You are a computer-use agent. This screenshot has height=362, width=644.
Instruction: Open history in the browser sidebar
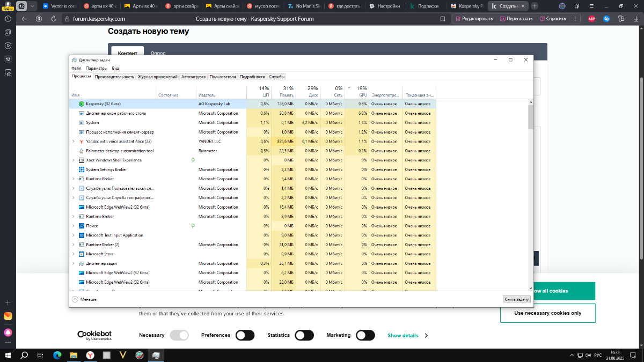pos(8,19)
